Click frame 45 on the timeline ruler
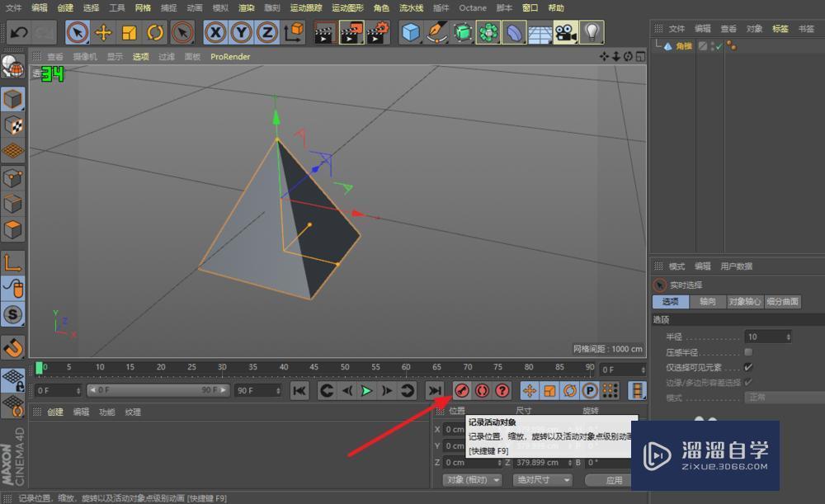 (x=314, y=367)
